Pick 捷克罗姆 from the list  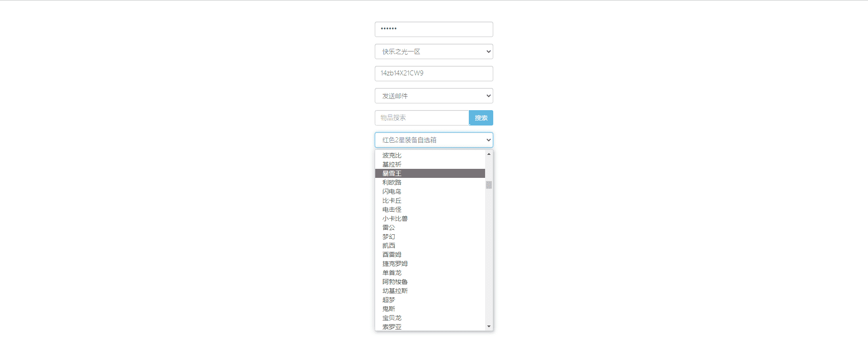tap(430, 264)
